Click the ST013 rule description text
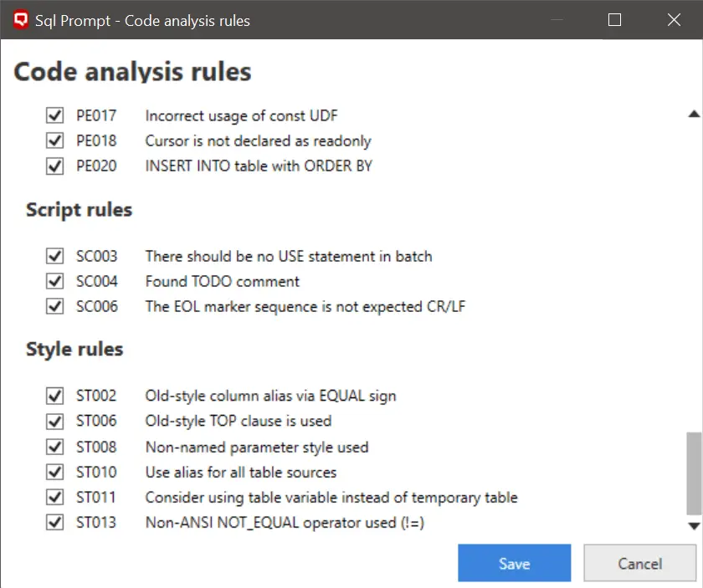 (x=284, y=521)
